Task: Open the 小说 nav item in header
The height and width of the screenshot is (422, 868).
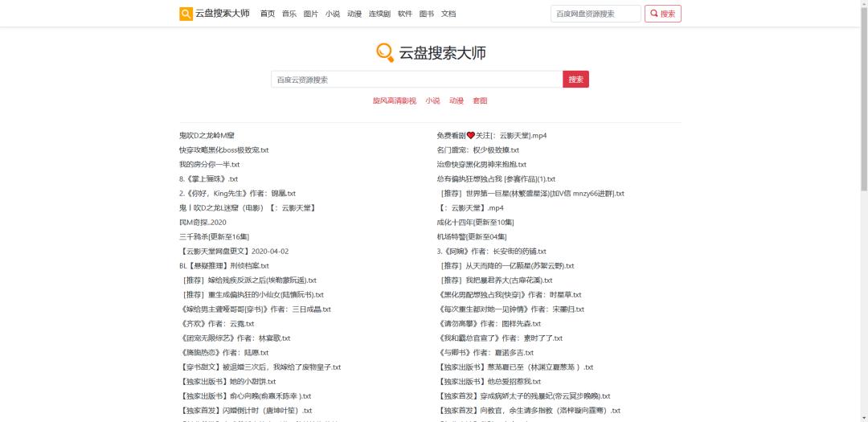Action: 333,14
